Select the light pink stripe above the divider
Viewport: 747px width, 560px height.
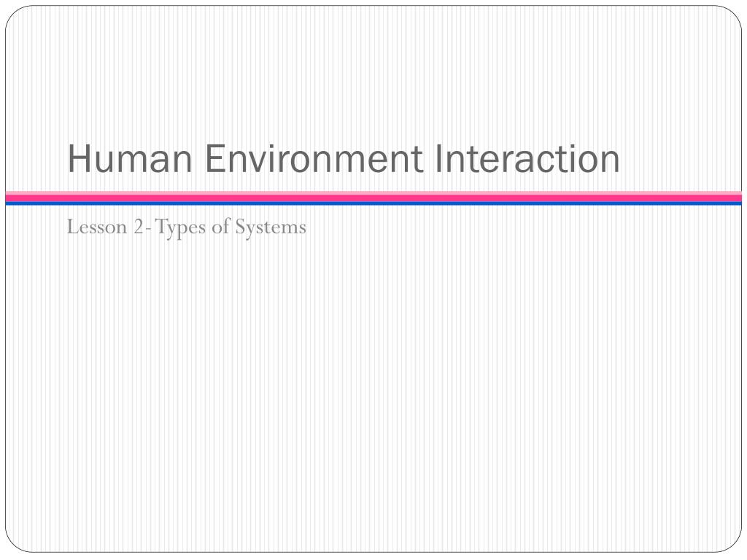tap(373, 192)
